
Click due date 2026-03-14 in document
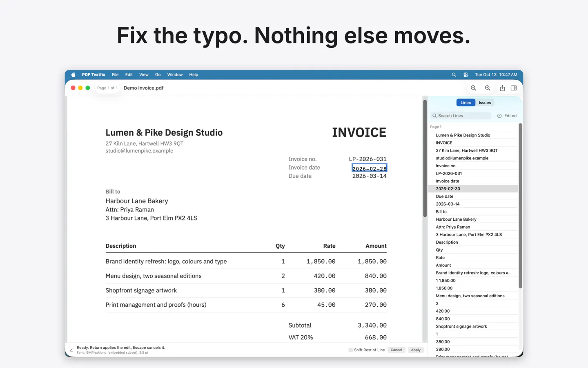[369, 176]
